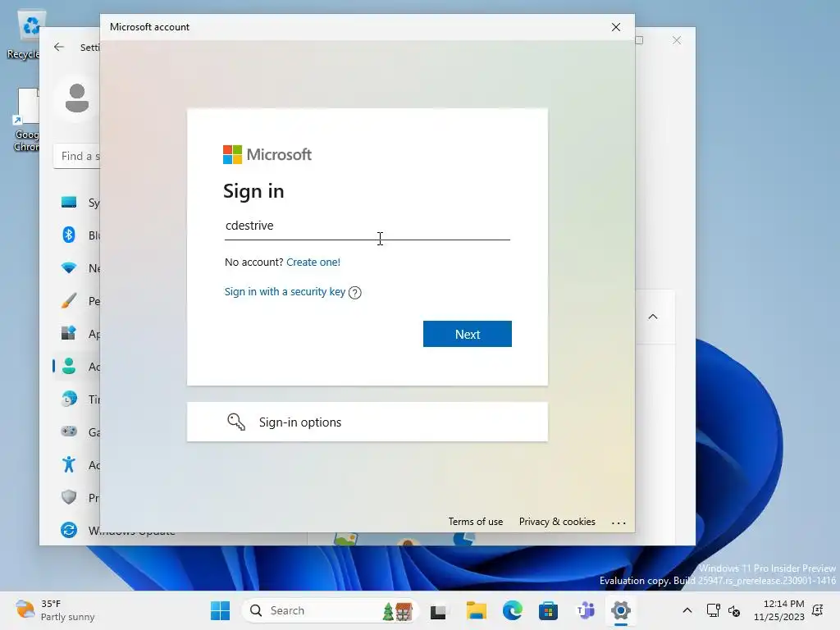The width and height of the screenshot is (840, 630).
Task: Click the back arrow in the Settings window
Action: tap(59, 47)
